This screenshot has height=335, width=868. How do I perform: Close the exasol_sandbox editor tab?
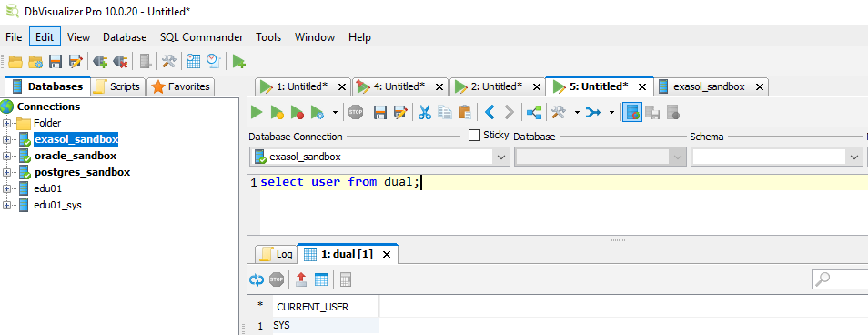[x=760, y=86]
